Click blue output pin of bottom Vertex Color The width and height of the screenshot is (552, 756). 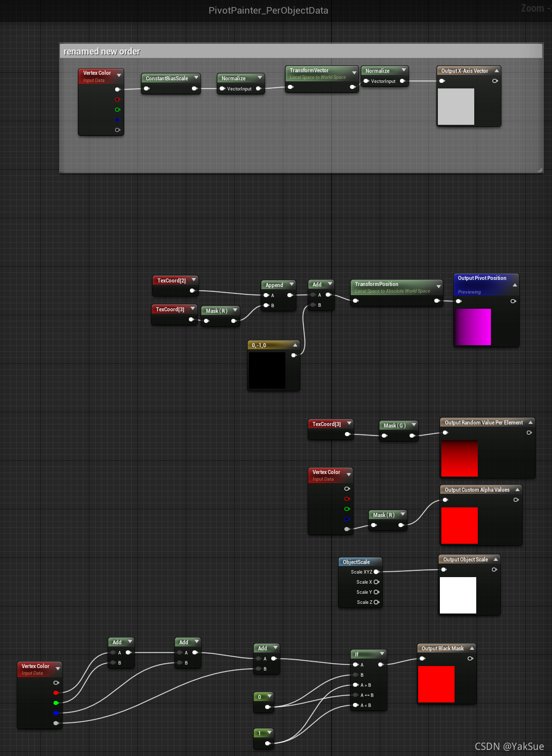tap(56, 713)
